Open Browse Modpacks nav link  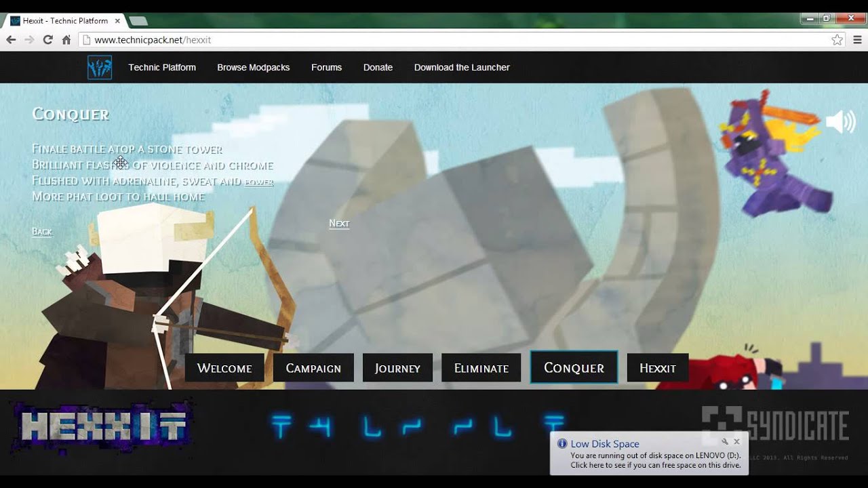(254, 68)
